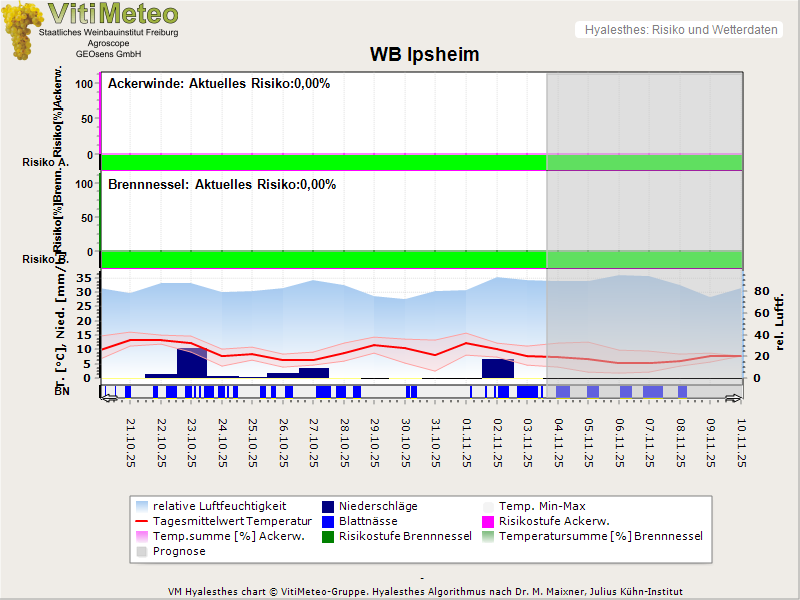The image size is (800, 600).
Task: Click the Risikostufe Ackerw. magenta swatch
Action: (x=489, y=521)
